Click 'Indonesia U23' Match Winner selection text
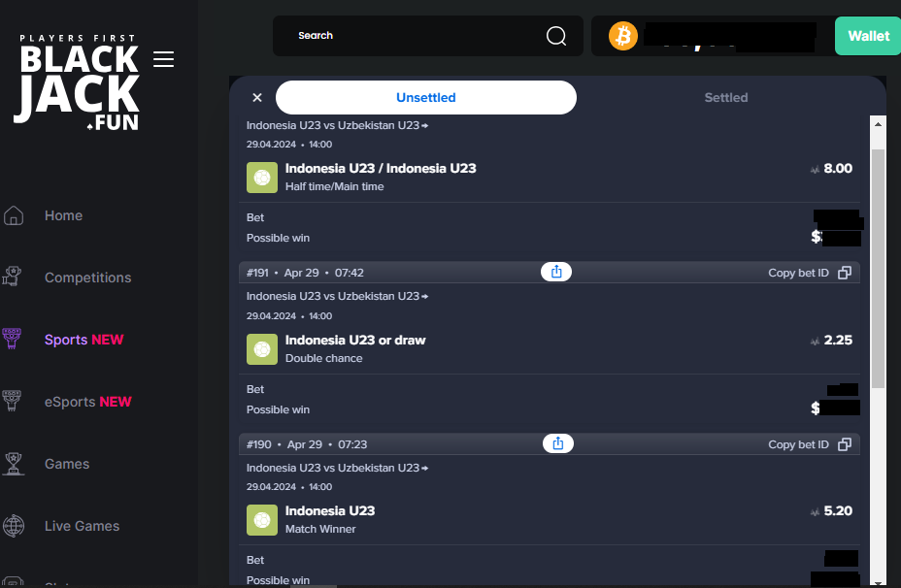This screenshot has height=588, width=901. [x=330, y=510]
